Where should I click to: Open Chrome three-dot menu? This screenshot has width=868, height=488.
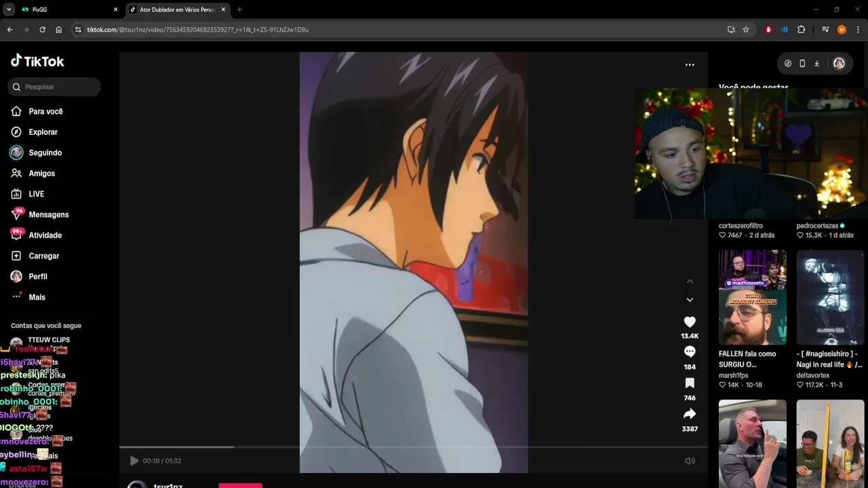click(858, 30)
